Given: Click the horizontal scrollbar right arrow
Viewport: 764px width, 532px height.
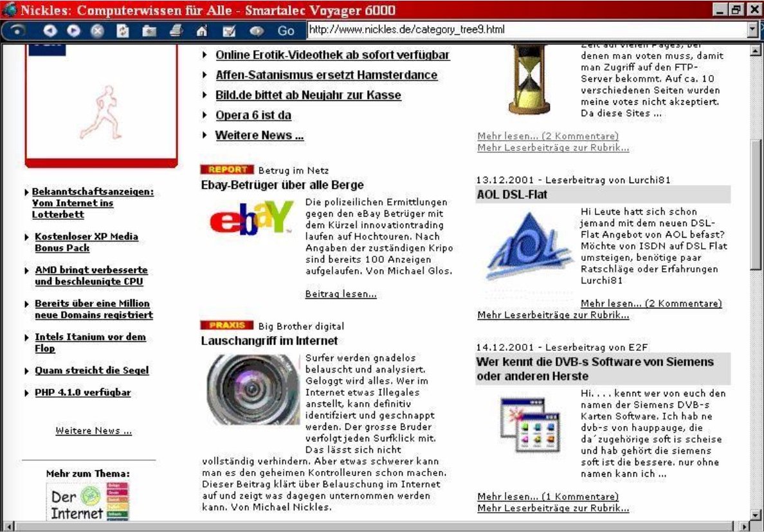Looking at the screenshot, I should tap(744, 526).
